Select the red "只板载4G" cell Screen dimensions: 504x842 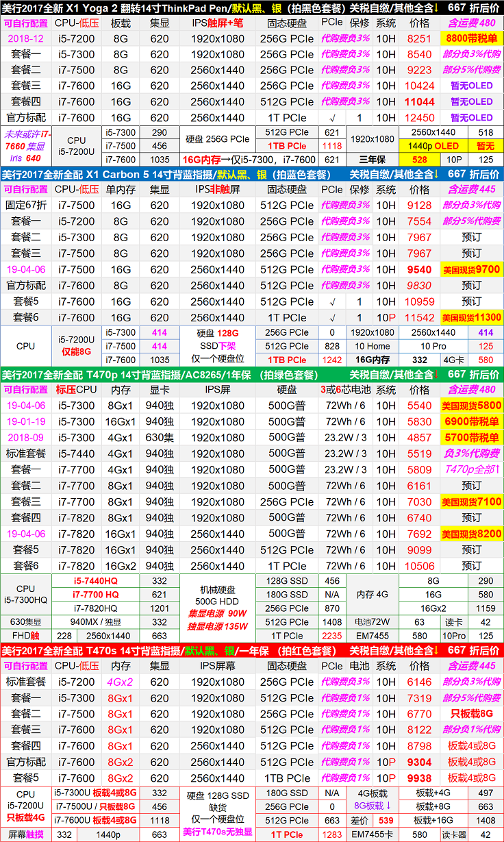click(x=26, y=817)
